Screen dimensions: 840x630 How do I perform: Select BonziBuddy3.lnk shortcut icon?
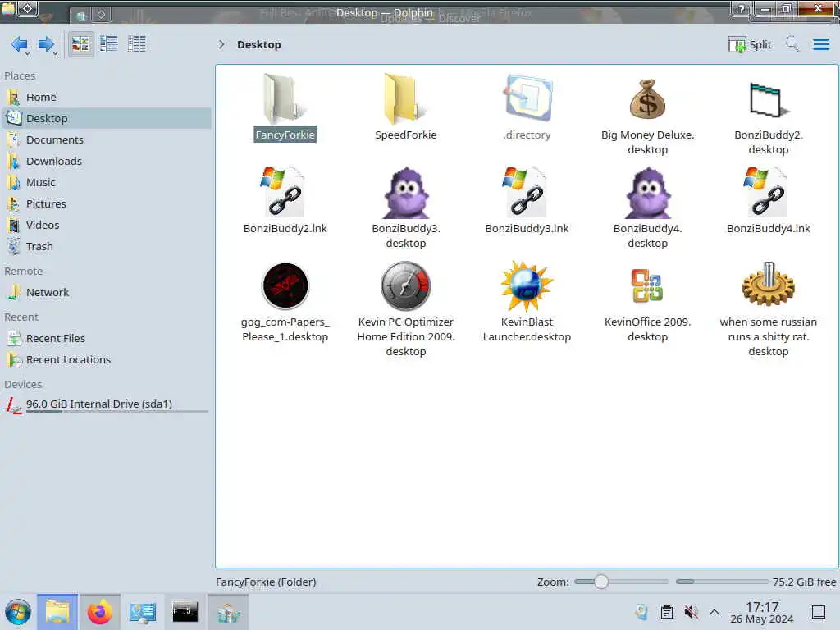click(526, 192)
